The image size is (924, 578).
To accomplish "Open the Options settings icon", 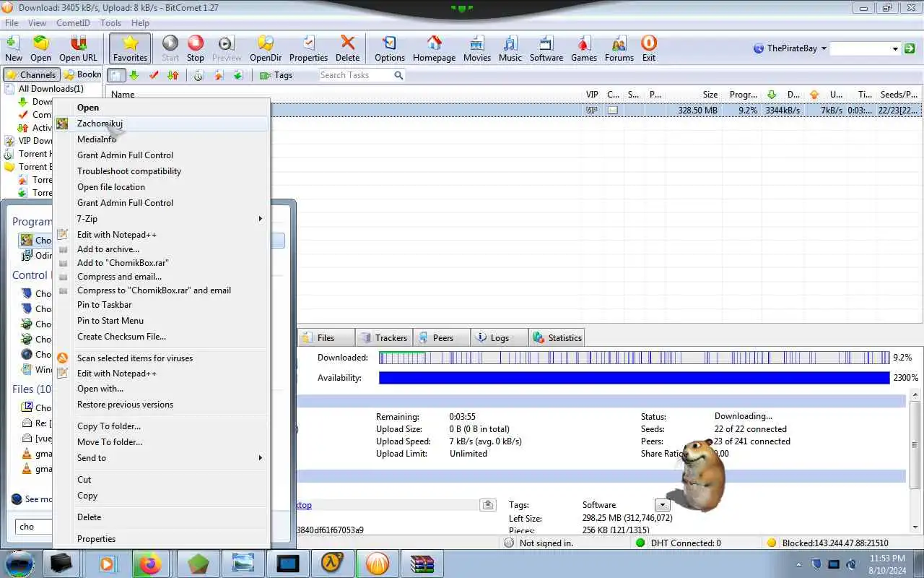I will click(390, 48).
